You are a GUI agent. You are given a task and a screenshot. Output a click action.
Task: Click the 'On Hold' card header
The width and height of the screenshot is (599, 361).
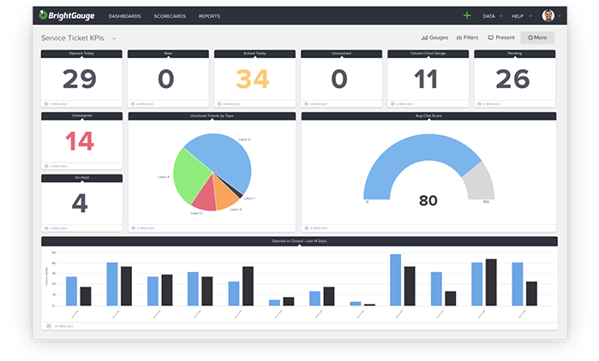click(82, 178)
